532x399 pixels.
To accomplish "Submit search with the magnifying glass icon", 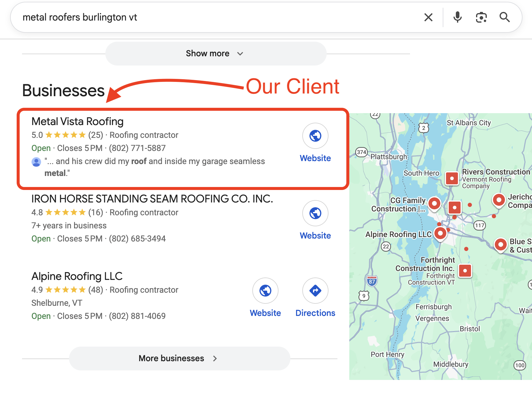I will 505,17.
